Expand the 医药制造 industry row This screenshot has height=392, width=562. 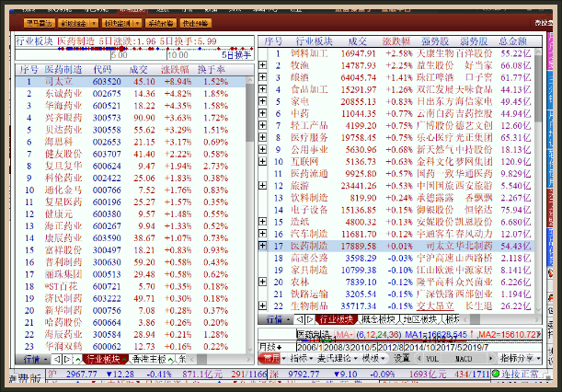pos(263,246)
